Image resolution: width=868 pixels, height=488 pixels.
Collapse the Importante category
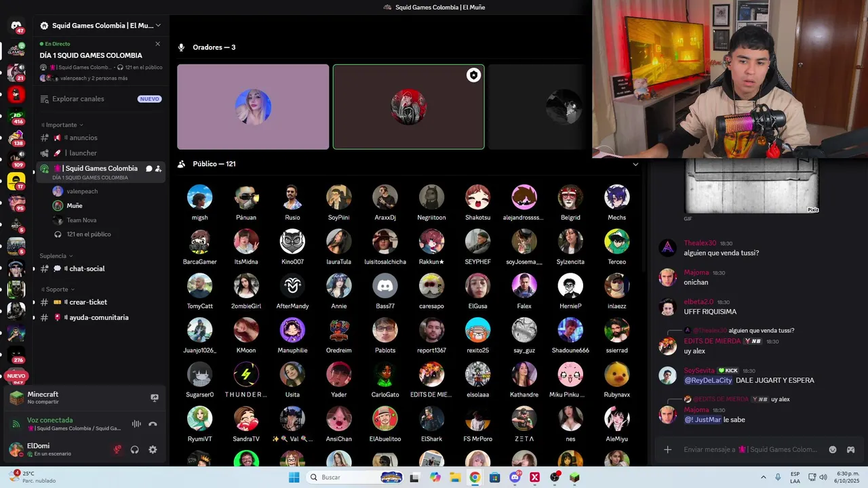tap(62, 125)
